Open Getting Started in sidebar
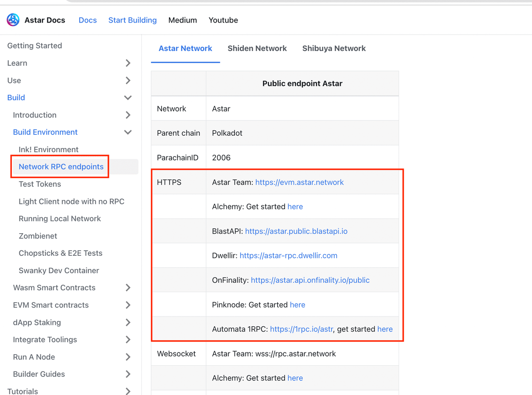Image resolution: width=532 pixels, height=395 pixels. pos(35,46)
